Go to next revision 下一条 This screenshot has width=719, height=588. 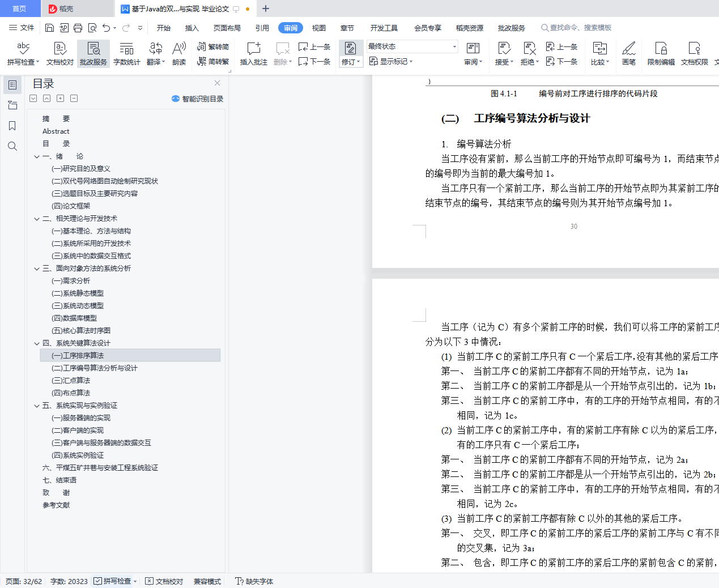(561, 62)
